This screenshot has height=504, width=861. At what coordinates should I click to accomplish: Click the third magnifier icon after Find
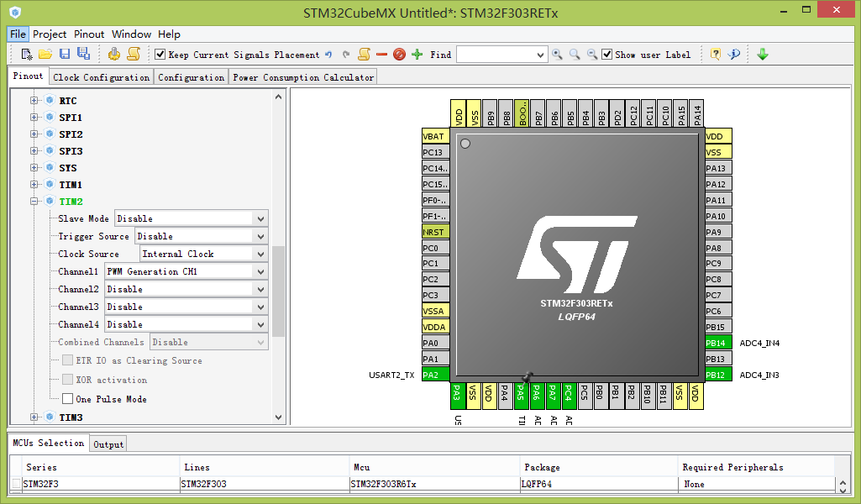coord(592,55)
